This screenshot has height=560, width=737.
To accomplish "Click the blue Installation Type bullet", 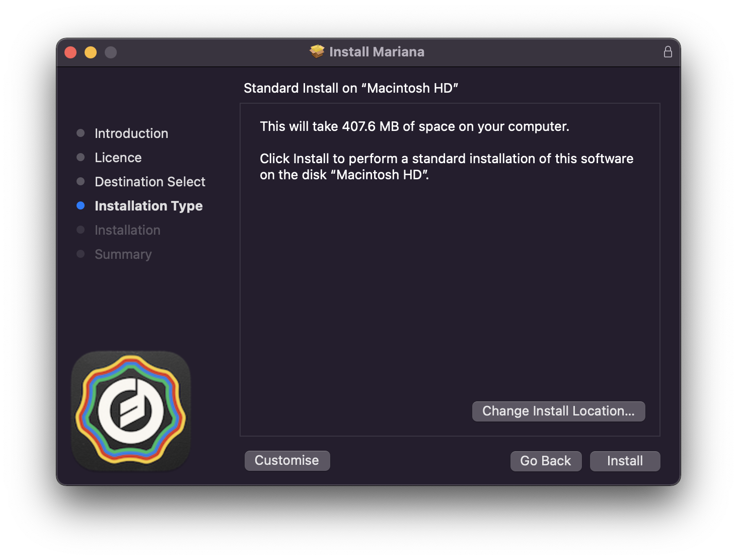I will 81,205.
